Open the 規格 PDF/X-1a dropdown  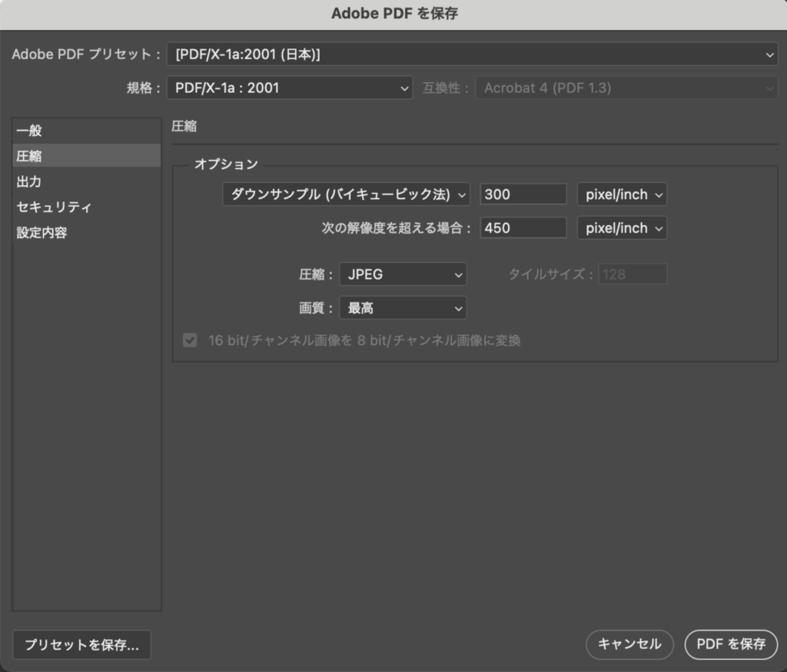tap(290, 88)
